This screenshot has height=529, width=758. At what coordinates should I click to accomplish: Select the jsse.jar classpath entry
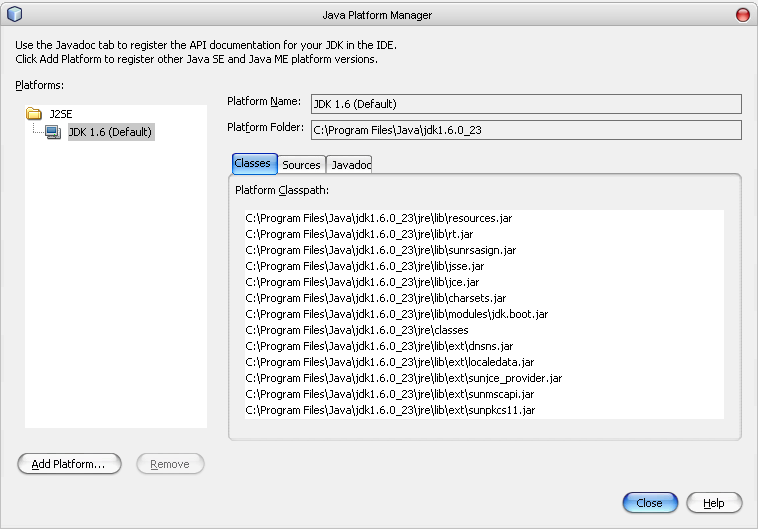pos(364,266)
